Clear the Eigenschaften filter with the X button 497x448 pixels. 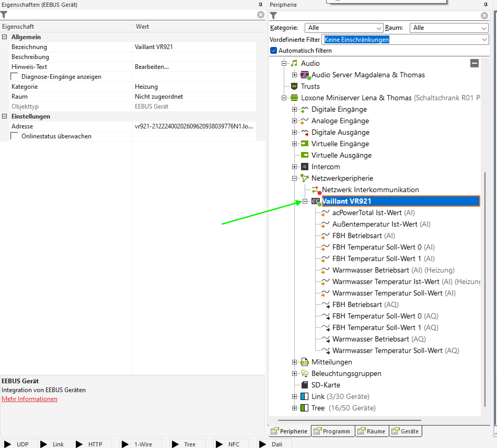point(261,15)
